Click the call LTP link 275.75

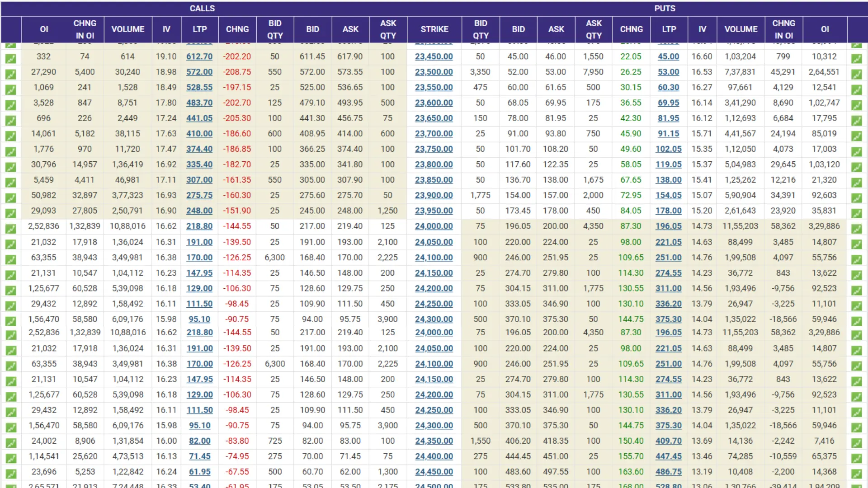coord(199,195)
